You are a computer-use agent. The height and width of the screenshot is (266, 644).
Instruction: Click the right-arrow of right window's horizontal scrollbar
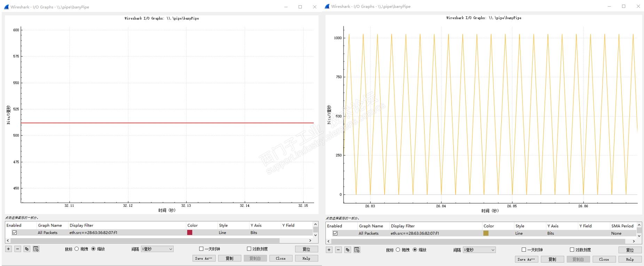[x=634, y=241]
